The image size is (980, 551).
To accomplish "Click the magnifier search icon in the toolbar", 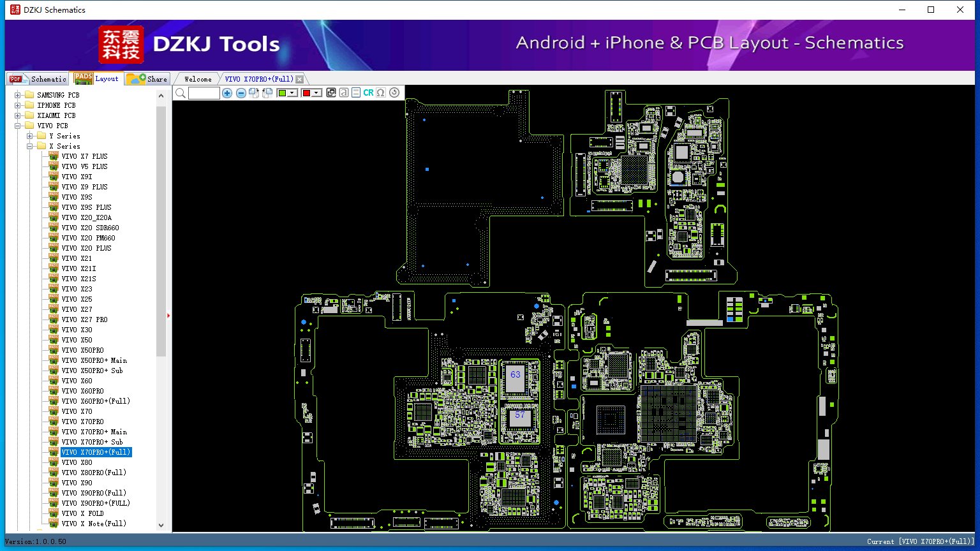I will coord(181,93).
